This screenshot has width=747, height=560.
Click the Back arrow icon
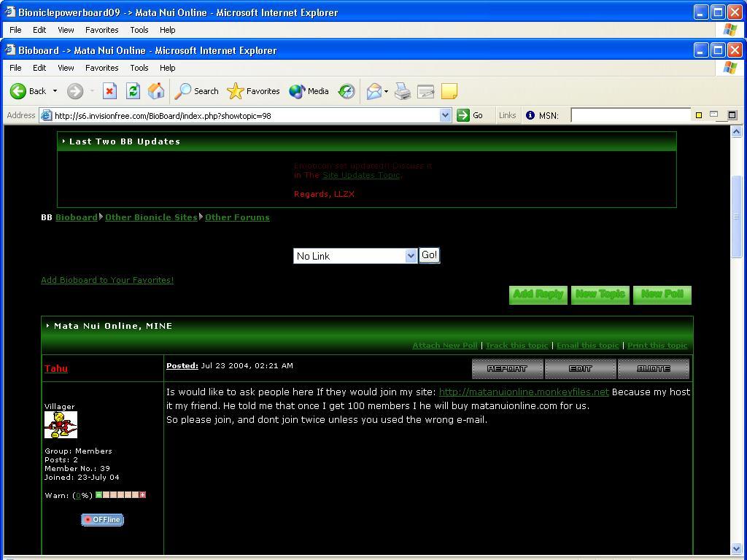click(x=18, y=91)
